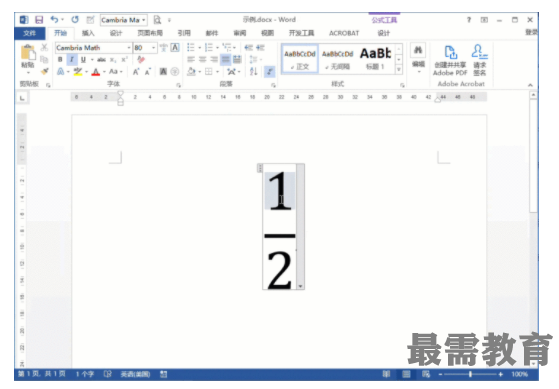
Task: Toggle Underline formatting
Action: pos(83,60)
